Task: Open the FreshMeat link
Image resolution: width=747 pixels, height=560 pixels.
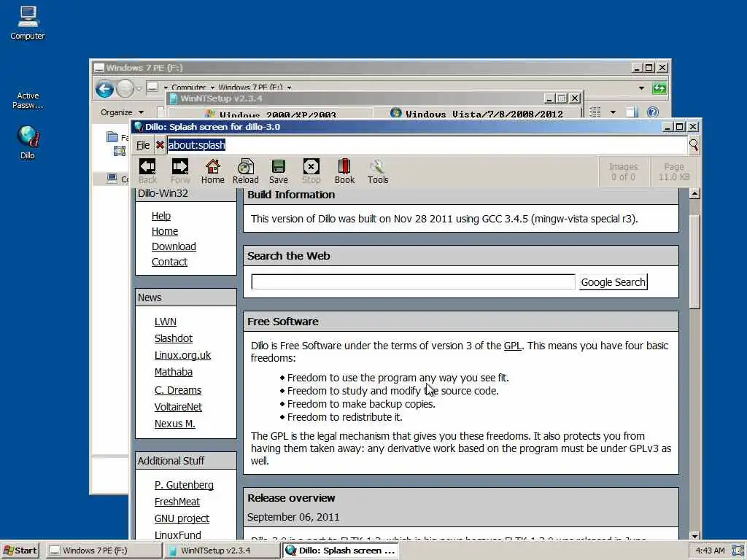Action: point(177,502)
